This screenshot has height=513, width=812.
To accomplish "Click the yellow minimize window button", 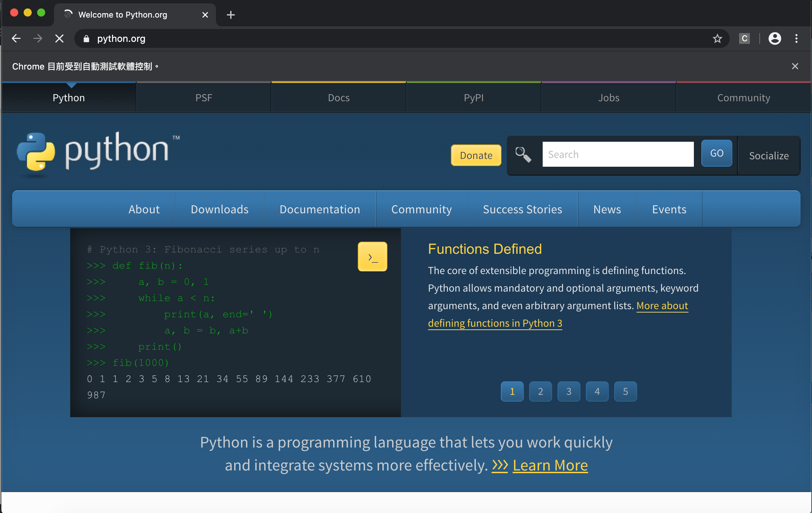I will (28, 13).
